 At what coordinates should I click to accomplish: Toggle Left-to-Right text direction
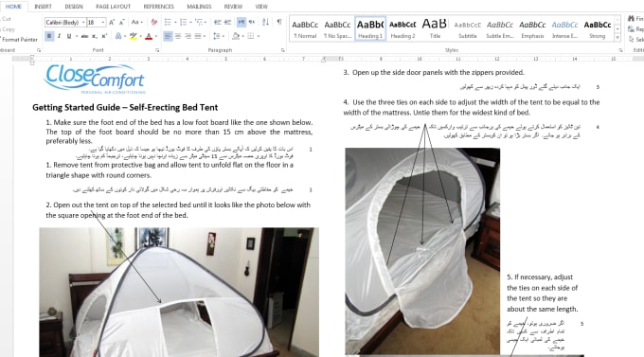click(x=241, y=22)
